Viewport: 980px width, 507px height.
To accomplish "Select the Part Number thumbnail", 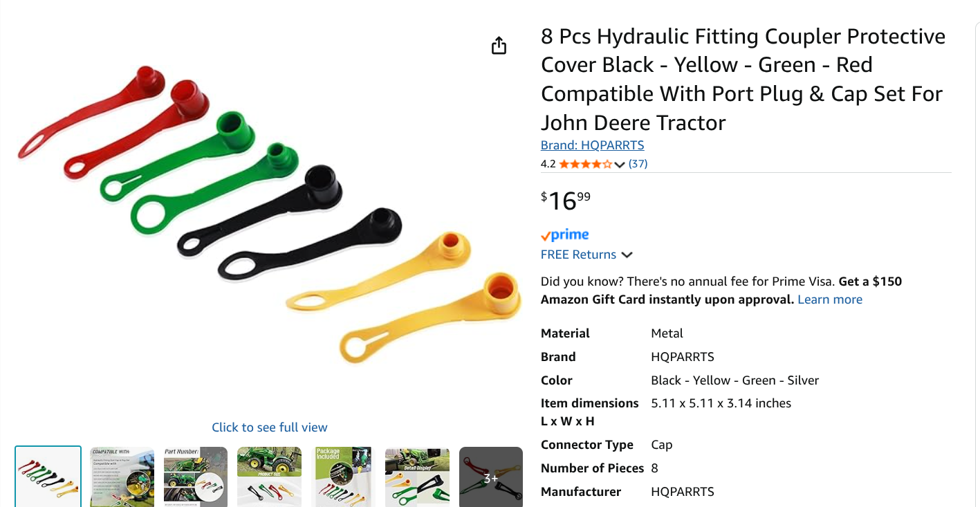I will click(x=196, y=477).
